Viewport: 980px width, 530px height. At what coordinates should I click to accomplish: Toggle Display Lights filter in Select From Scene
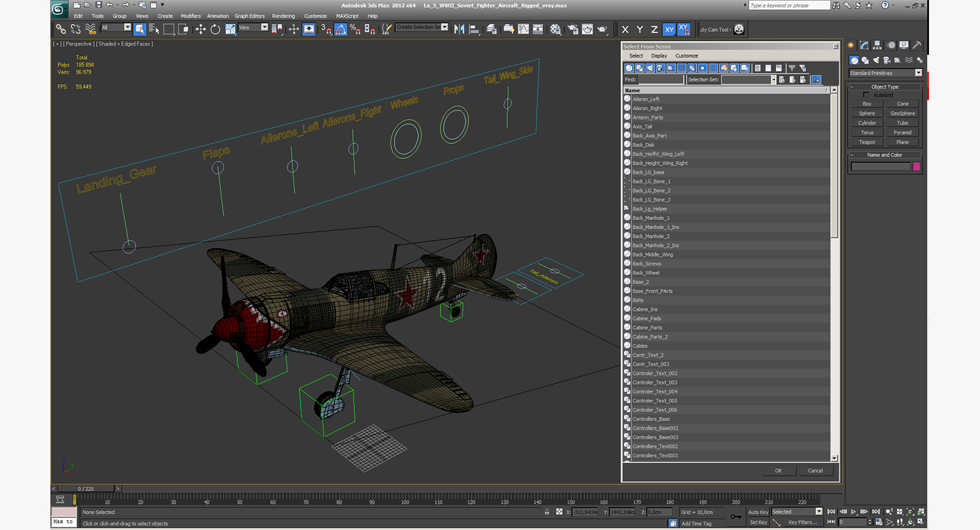click(650, 68)
